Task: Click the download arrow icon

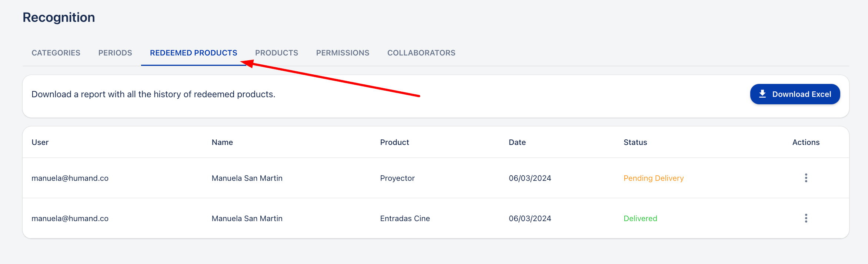Action: click(762, 94)
